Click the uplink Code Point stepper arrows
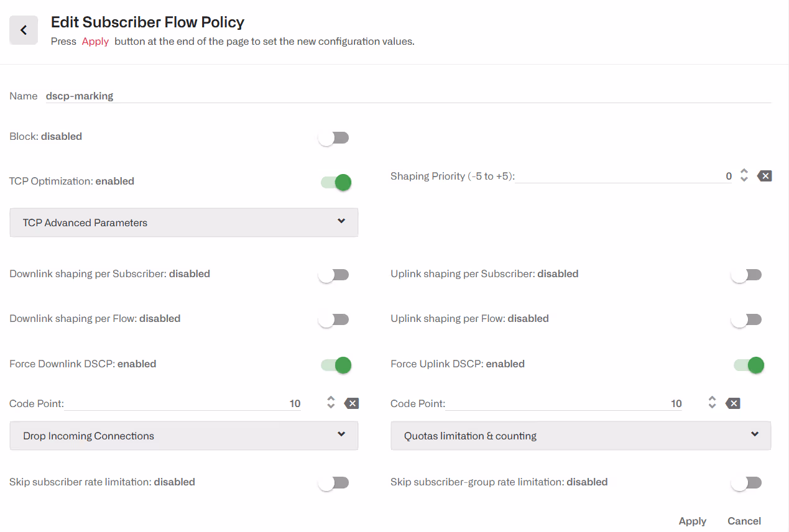Viewport: 789px width, 532px height. click(712, 403)
